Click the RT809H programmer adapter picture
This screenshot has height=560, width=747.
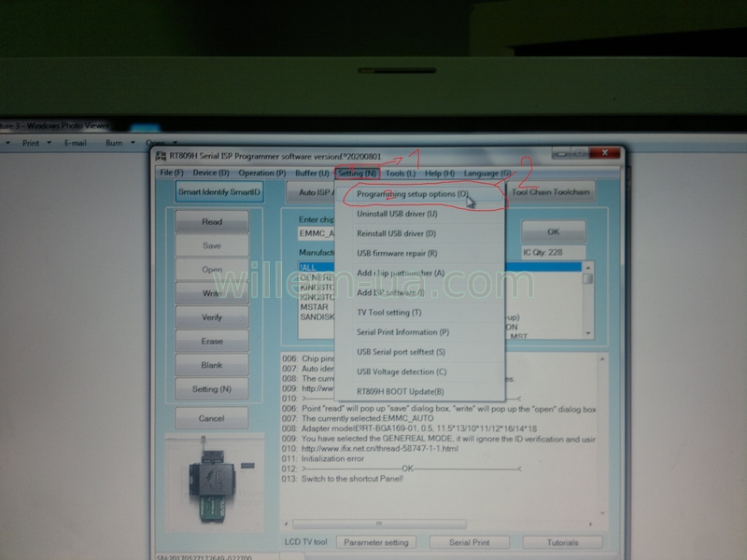click(215, 483)
